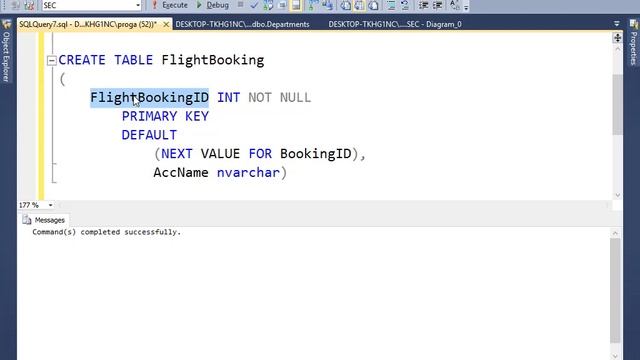Open the active documents list dropdown
Screen dimensions: 640x360
click(617, 24)
